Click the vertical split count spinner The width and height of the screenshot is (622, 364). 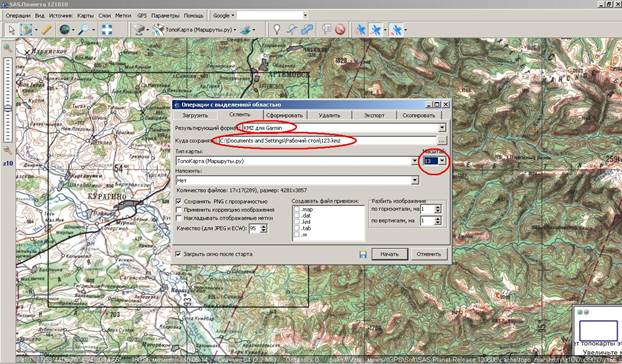[x=438, y=220]
